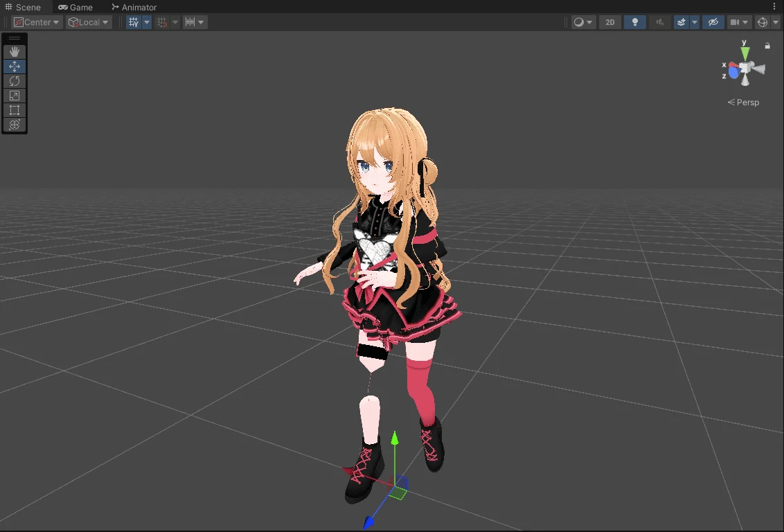Open the Animator tab
Viewport: 784px width, 532px height.
[134, 7]
